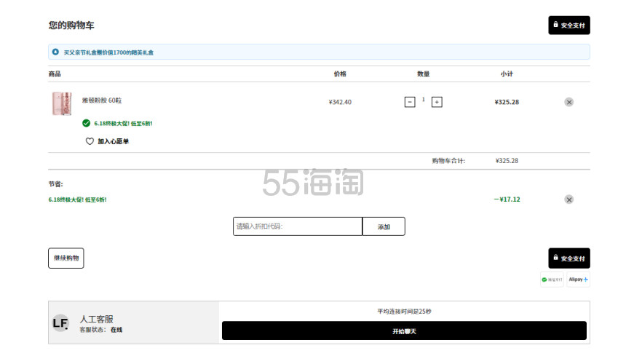Click the 平均连接时间是25秒 text
The width and height of the screenshot is (626, 364).
click(x=404, y=312)
